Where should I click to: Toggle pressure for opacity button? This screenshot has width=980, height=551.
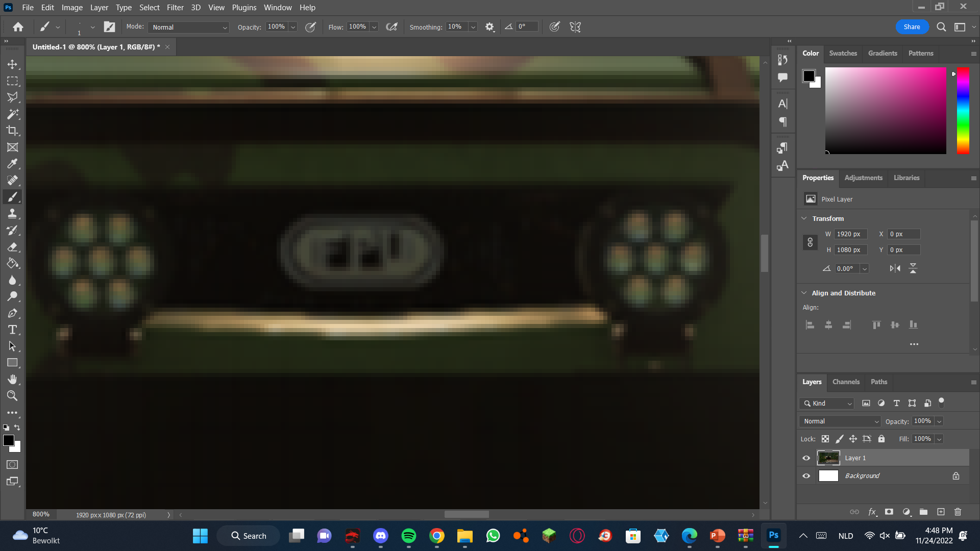tap(310, 27)
